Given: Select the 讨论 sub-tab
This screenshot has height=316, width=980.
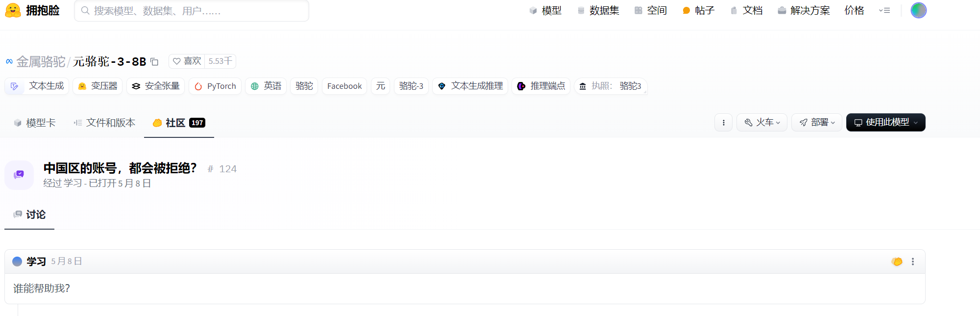Looking at the screenshot, I should 29,214.
